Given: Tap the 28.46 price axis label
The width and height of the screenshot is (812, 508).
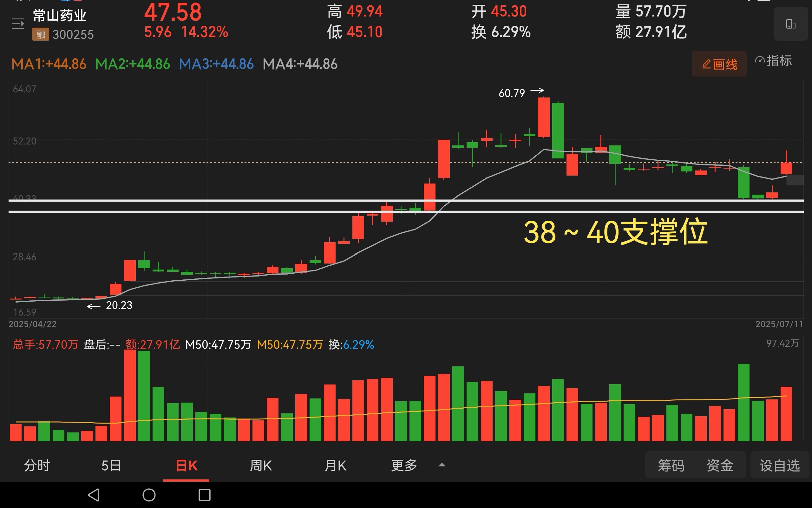Looking at the screenshot, I should [24, 257].
